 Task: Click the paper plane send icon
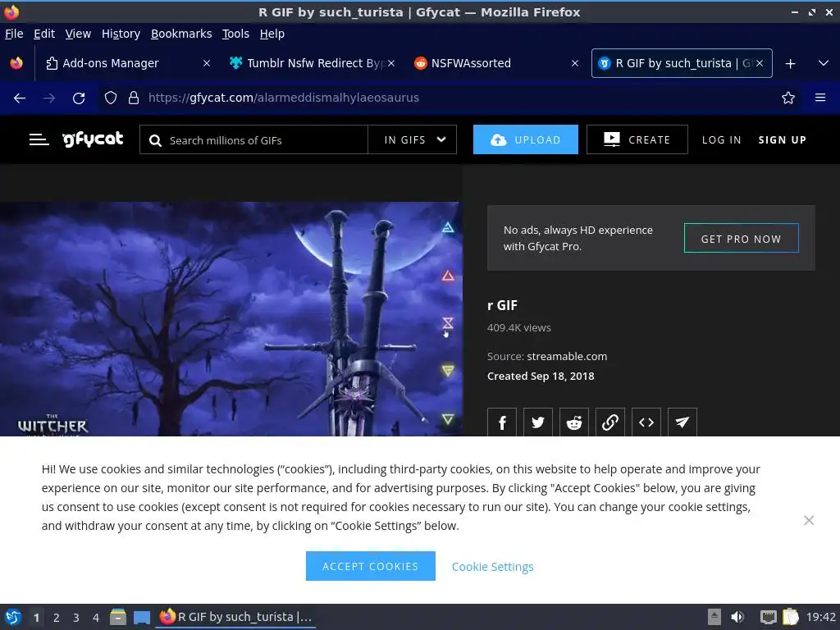[x=682, y=422]
